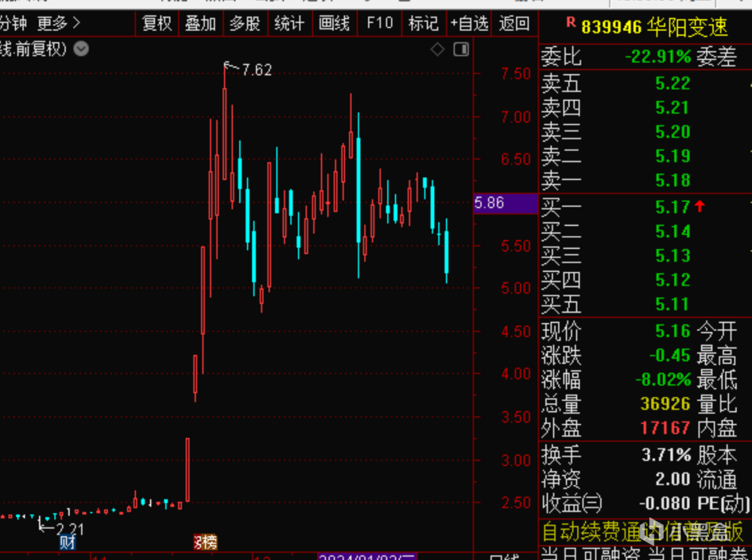Screen dimensions: 752x560
Task: Click sell-five price 5.22
Action: pos(673,83)
